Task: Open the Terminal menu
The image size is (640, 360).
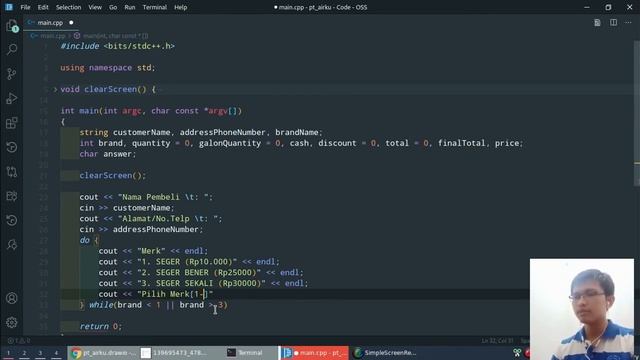Action: click(x=155, y=7)
